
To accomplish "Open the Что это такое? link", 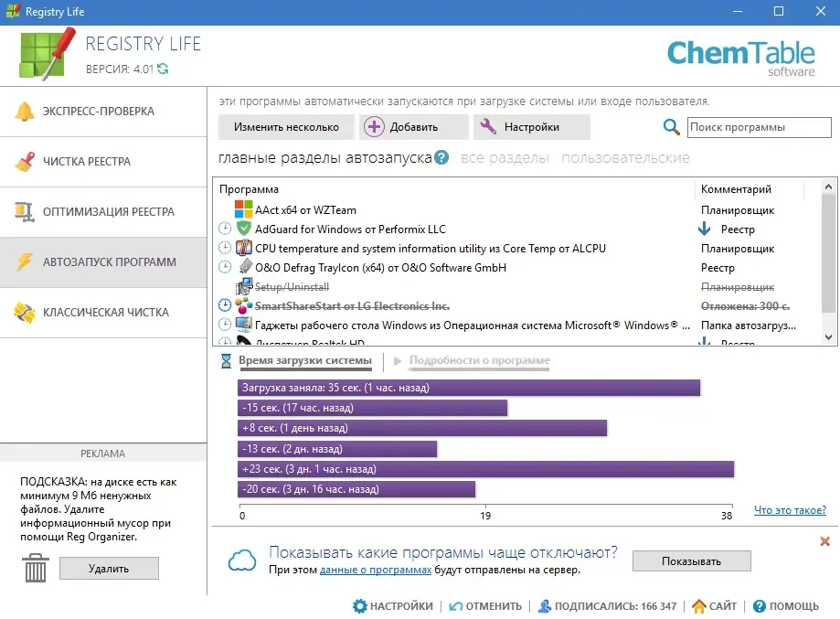I will 790,510.
